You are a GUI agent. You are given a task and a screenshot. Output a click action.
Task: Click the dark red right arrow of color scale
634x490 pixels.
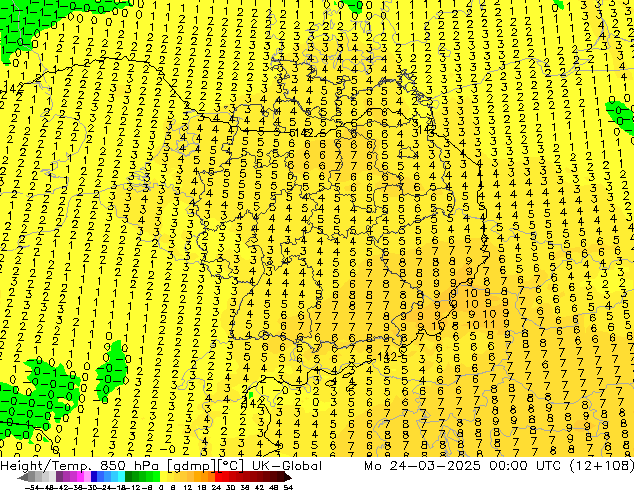287,477
